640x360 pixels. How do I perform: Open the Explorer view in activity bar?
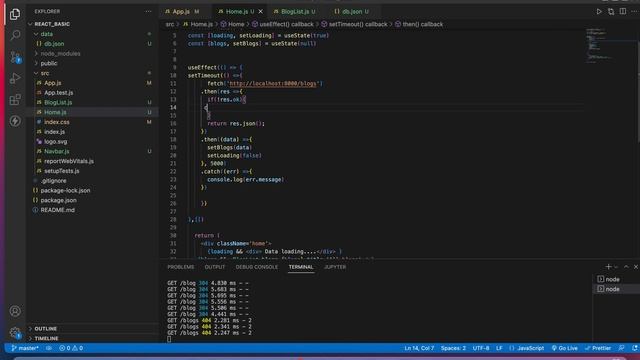pos(15,14)
